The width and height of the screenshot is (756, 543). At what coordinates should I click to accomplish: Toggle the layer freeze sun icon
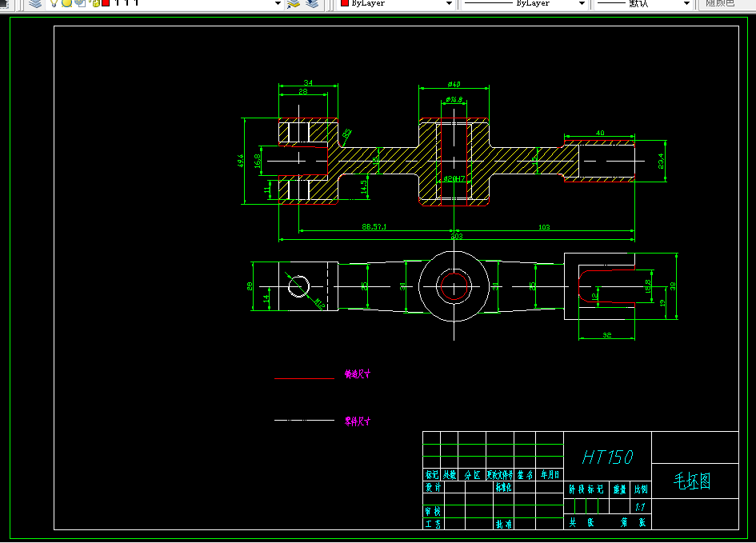67,3
